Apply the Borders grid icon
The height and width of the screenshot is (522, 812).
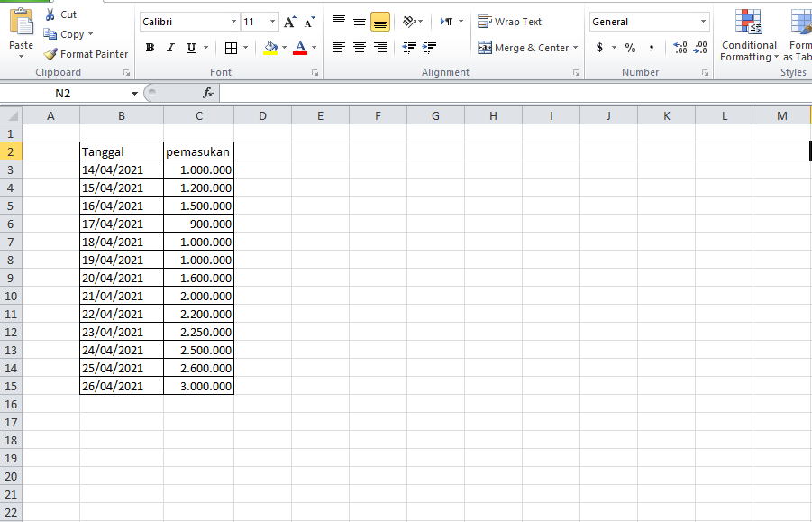[x=231, y=48]
